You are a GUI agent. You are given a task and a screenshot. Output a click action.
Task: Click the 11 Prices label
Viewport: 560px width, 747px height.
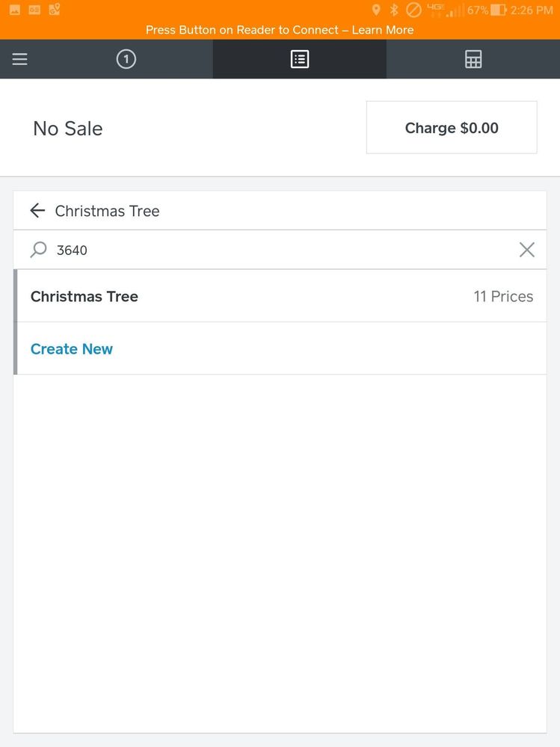[x=503, y=296]
